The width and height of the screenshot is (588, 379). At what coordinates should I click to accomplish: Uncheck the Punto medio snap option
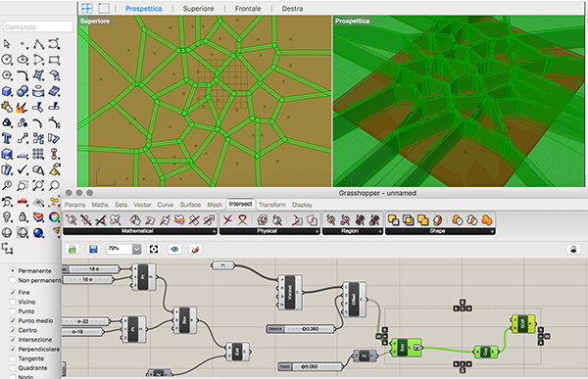click(x=13, y=321)
